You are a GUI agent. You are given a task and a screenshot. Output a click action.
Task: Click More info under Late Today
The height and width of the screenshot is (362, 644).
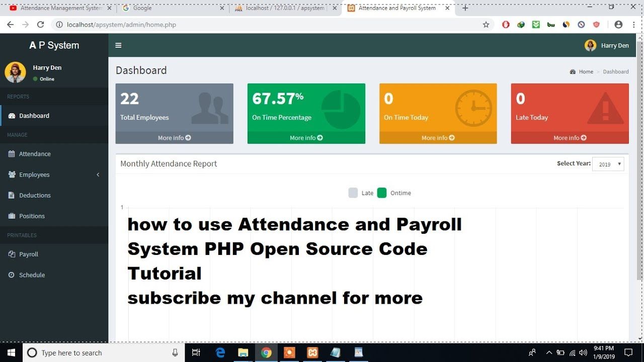570,138
